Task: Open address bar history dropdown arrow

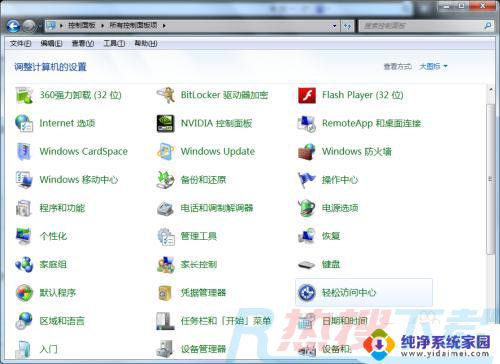Action: [x=335, y=26]
